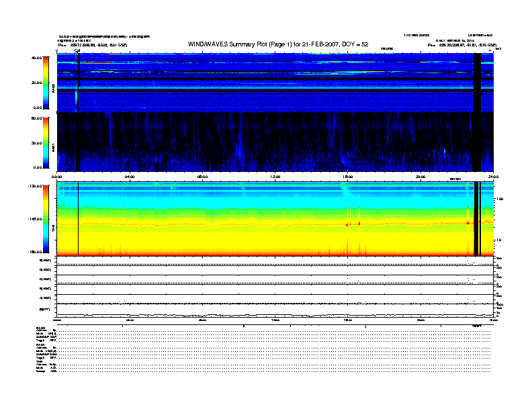Click the 100 tick on TNR right axis
Screen dimensions: 532x411
[500, 199]
